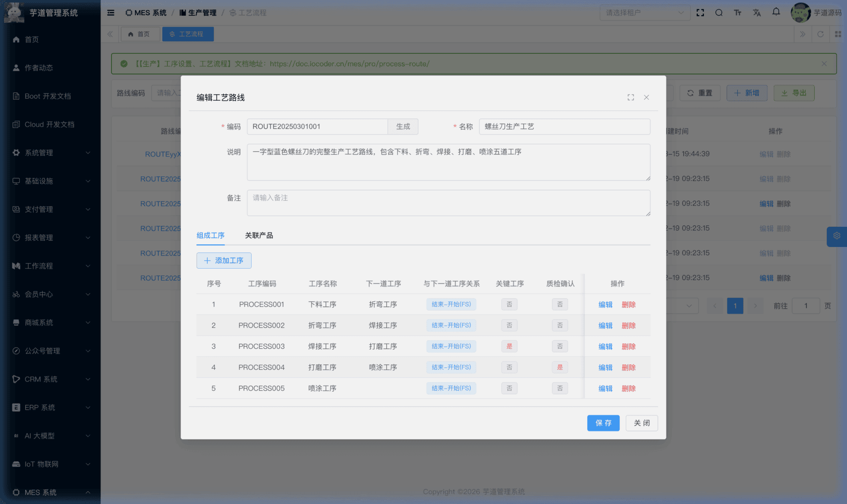Switch to the 首页 tab

pyautogui.click(x=140, y=34)
